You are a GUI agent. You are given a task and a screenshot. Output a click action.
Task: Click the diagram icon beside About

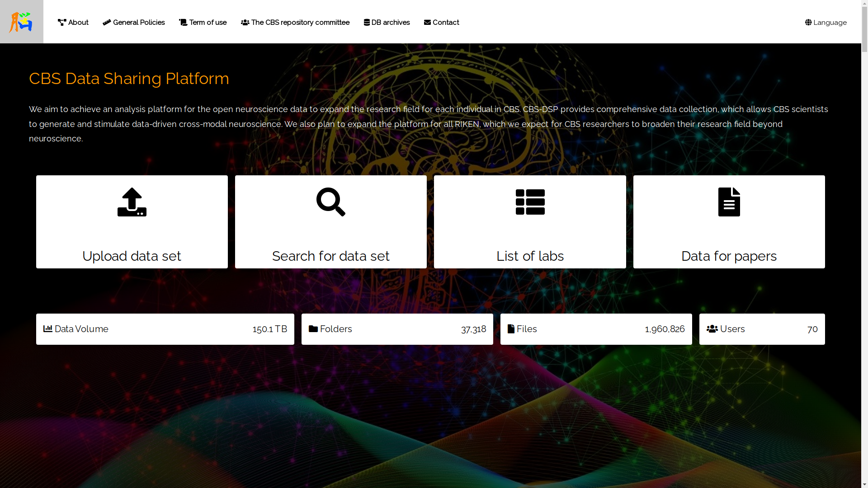point(62,22)
